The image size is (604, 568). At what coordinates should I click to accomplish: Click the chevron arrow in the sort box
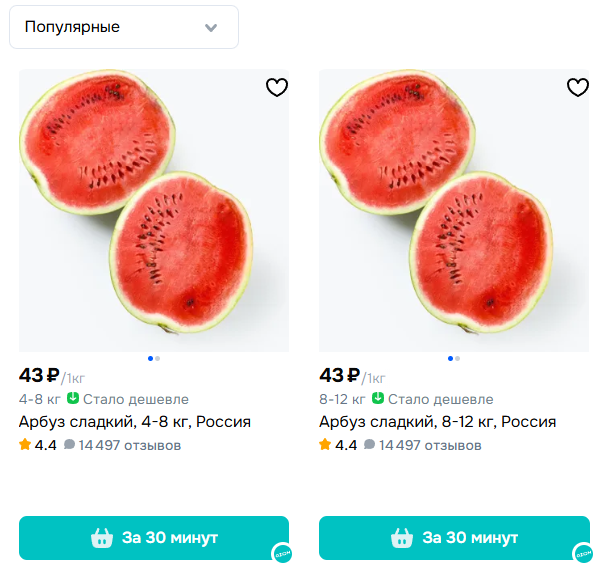pyautogui.click(x=210, y=28)
